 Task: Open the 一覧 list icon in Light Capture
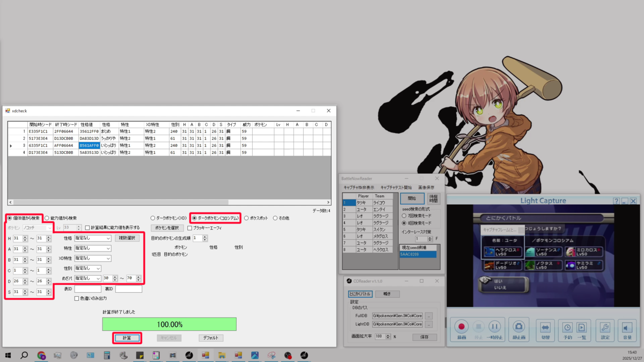click(581, 328)
